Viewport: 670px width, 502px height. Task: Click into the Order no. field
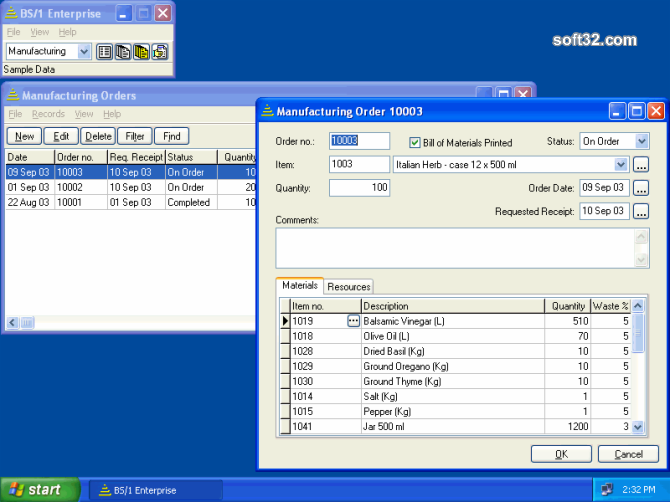[359, 141]
